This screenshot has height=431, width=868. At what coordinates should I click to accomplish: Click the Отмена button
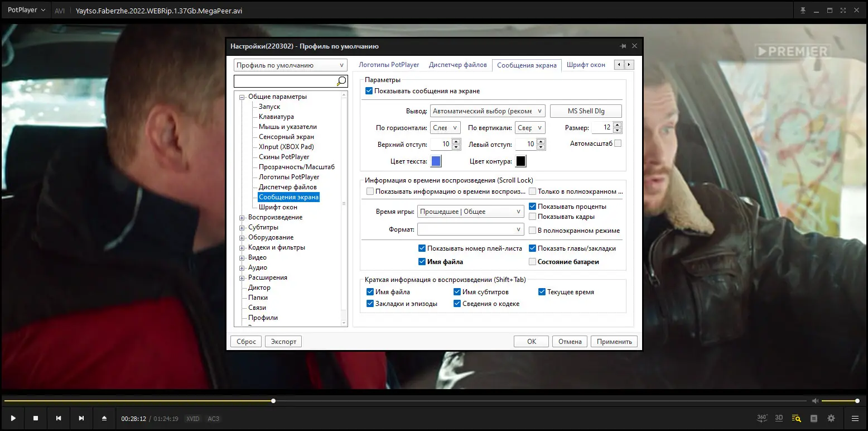570,342
